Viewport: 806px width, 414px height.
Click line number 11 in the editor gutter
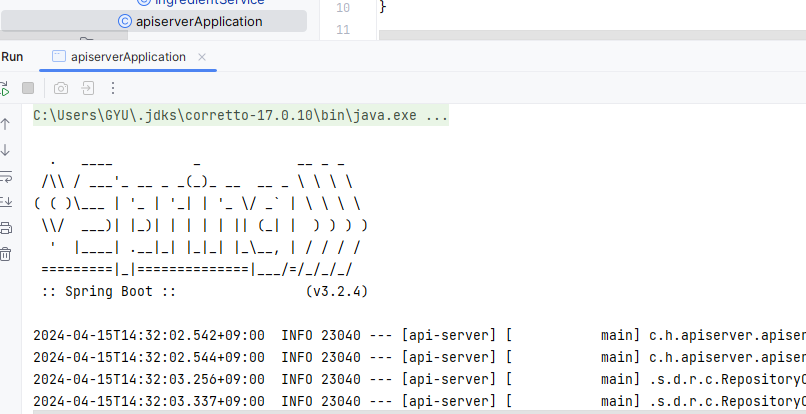pyautogui.click(x=343, y=30)
